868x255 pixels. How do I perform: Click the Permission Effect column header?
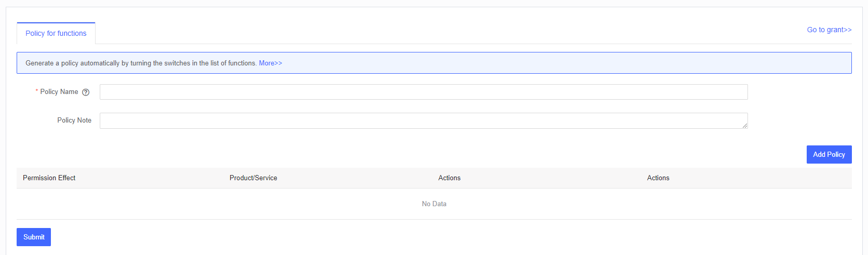pyautogui.click(x=49, y=178)
